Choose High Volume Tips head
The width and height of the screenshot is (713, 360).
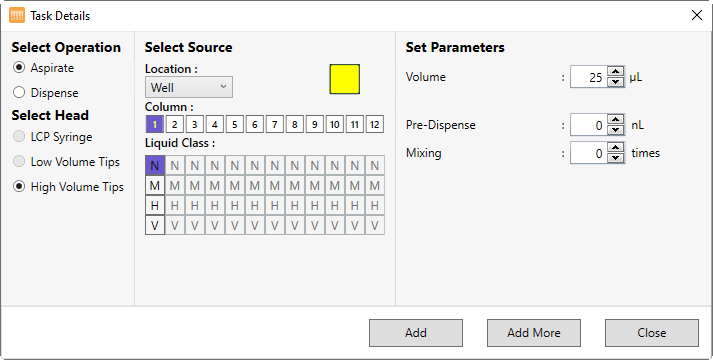pos(68,187)
